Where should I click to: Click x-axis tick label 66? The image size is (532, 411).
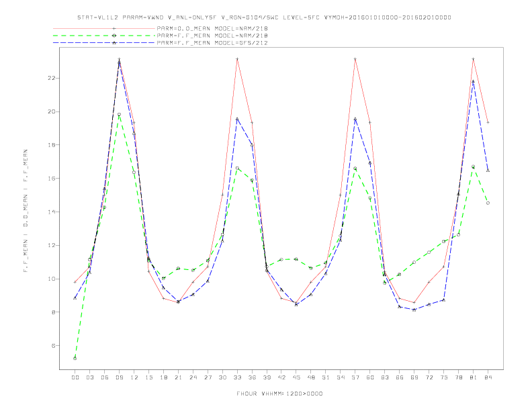point(400,377)
